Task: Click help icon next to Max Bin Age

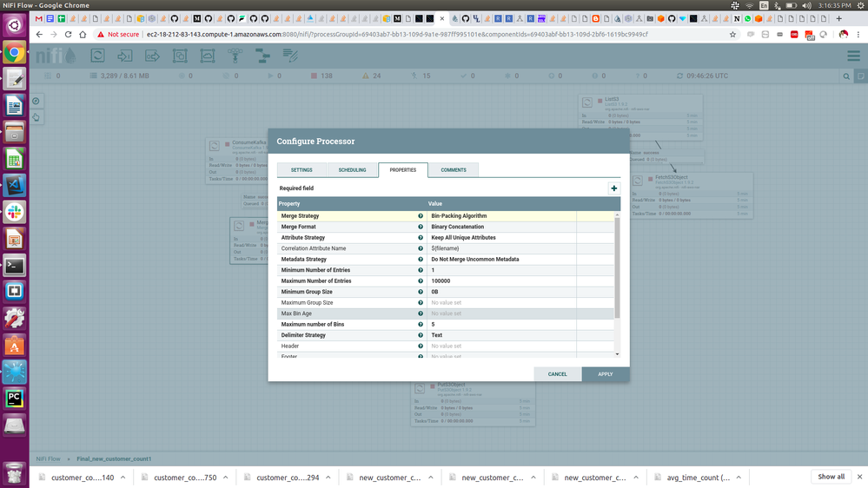Action: click(421, 313)
